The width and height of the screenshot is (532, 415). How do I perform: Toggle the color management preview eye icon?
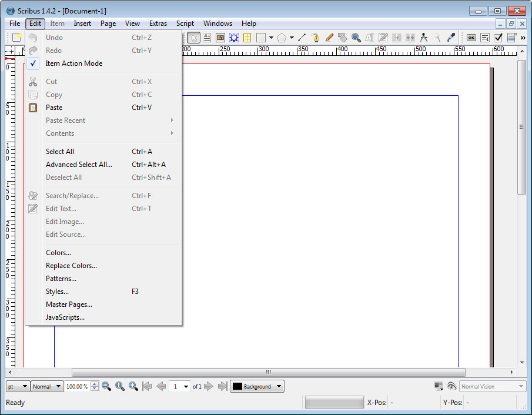(x=451, y=386)
